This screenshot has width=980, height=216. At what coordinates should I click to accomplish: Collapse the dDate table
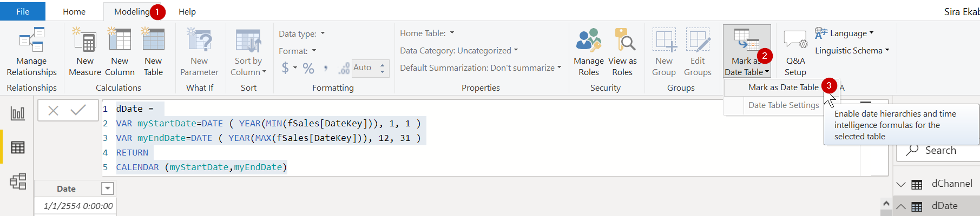(901, 206)
